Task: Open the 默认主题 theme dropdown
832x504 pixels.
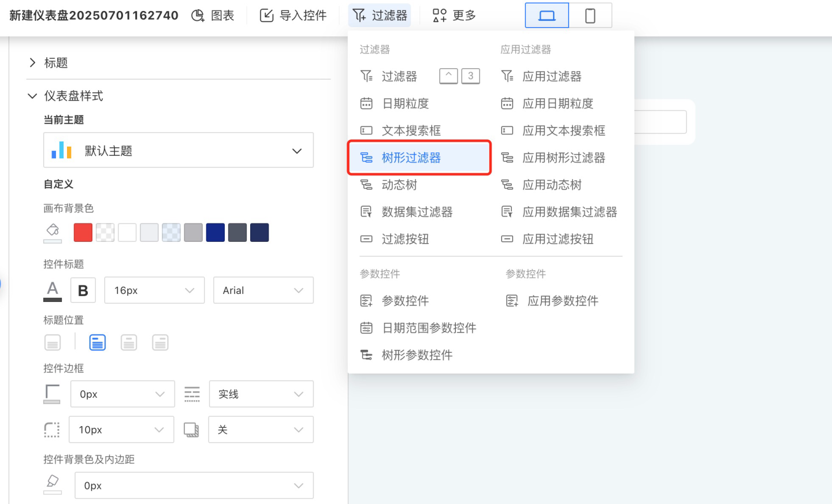Action: coord(179,151)
